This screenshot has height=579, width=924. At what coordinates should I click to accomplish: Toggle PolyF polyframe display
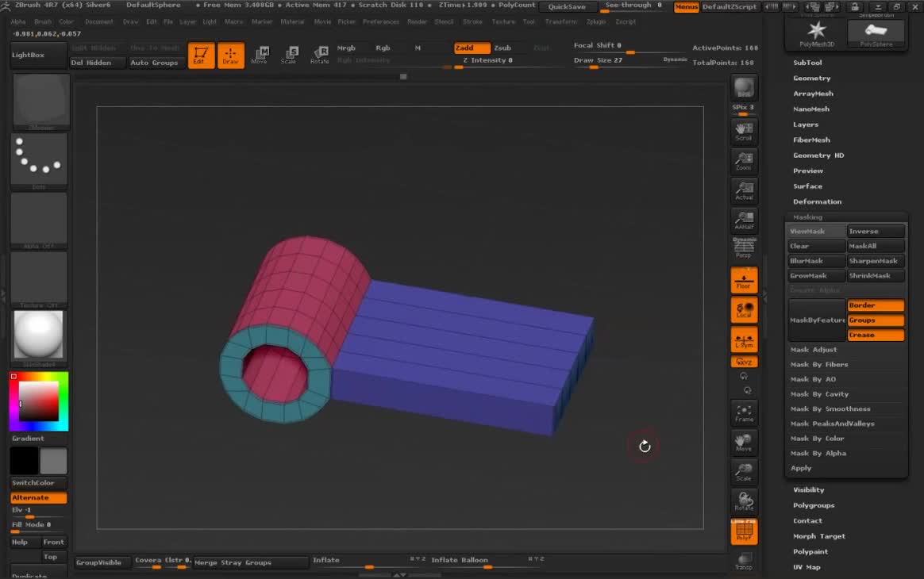click(x=745, y=531)
